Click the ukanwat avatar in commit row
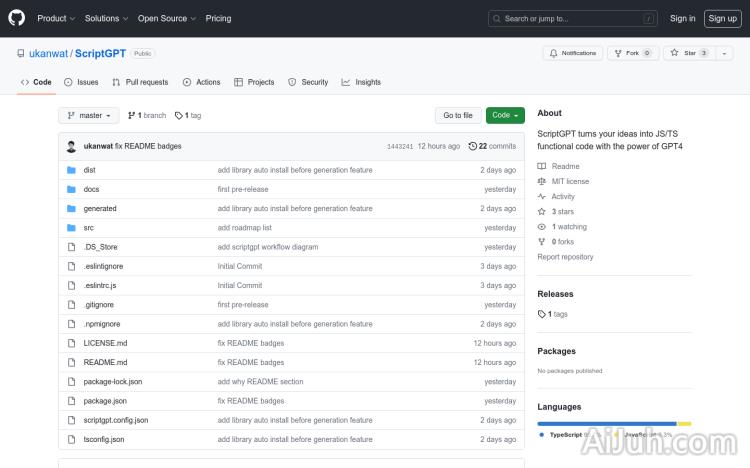This screenshot has height=468, width=750. (71, 146)
